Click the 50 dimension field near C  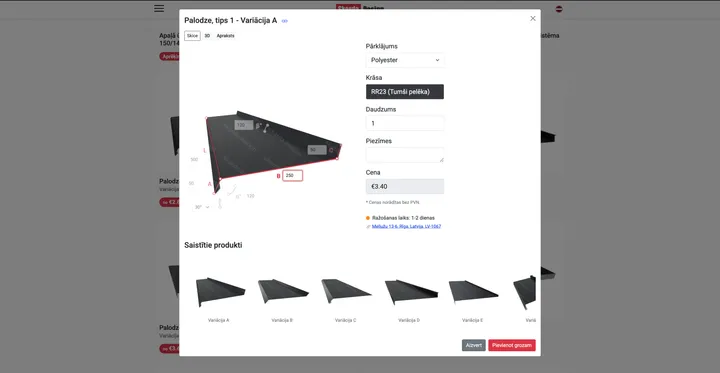(317, 150)
